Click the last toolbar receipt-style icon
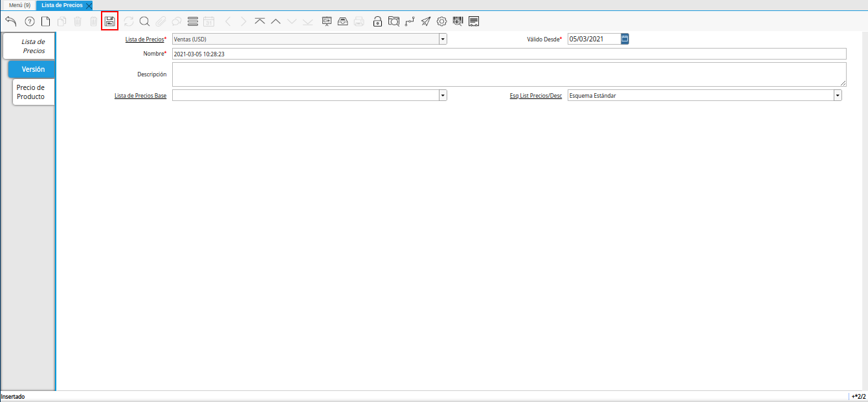Image resolution: width=868 pixels, height=402 pixels. click(x=474, y=21)
